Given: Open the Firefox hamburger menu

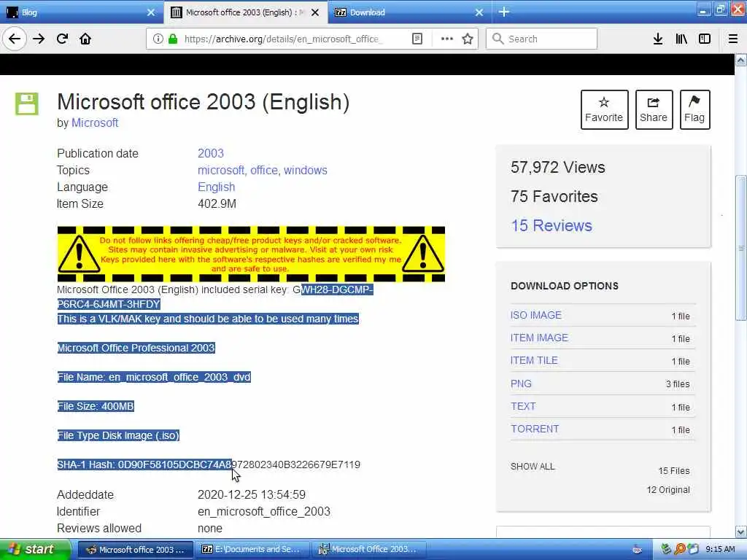Looking at the screenshot, I should (733, 39).
